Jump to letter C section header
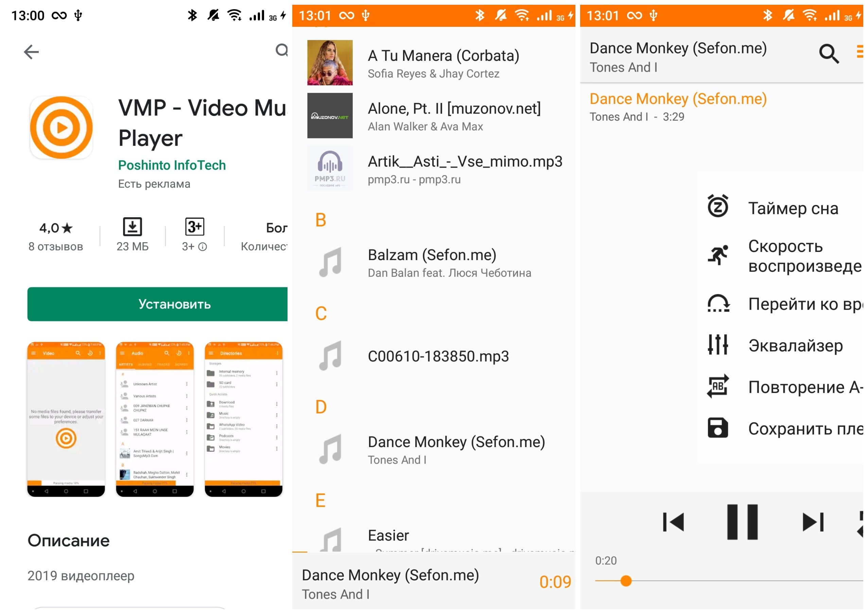 (321, 313)
